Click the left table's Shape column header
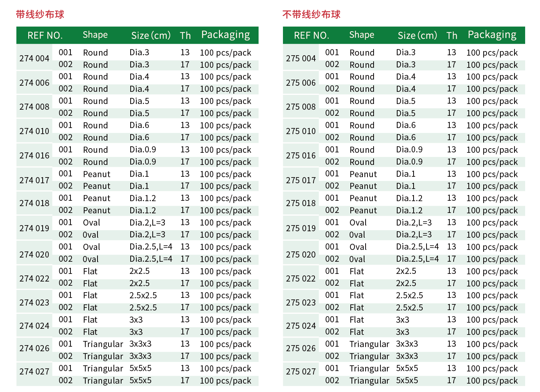 pos(95,35)
